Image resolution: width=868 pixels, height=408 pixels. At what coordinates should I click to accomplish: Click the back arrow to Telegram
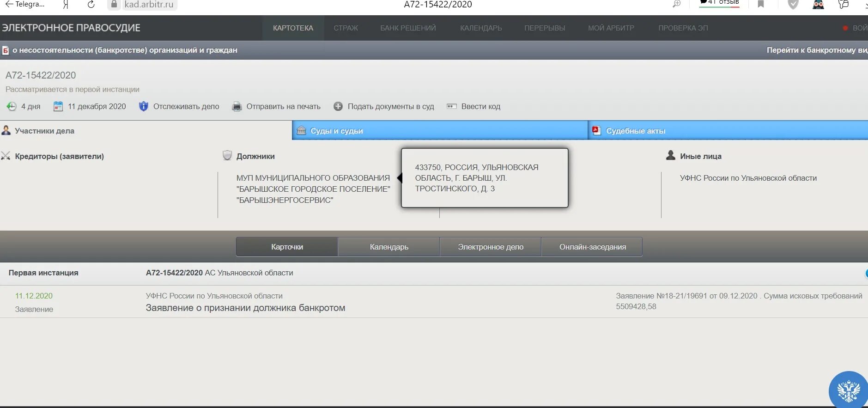click(9, 4)
